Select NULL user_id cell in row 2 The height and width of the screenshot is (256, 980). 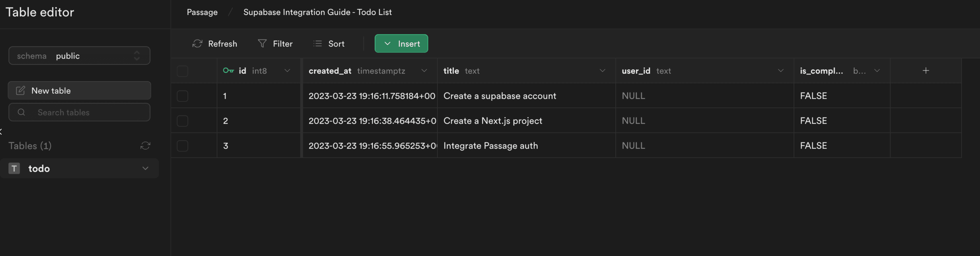pyautogui.click(x=705, y=121)
